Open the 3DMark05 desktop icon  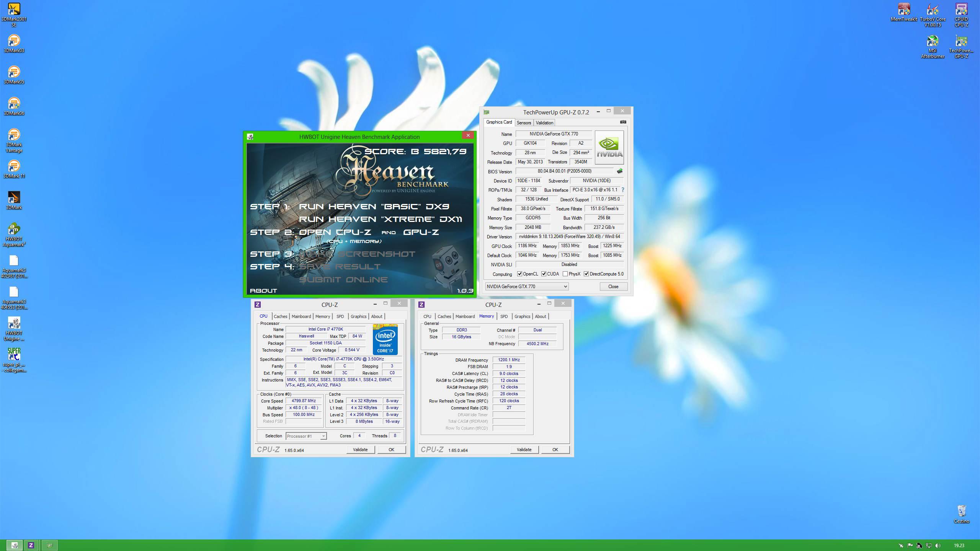click(14, 75)
